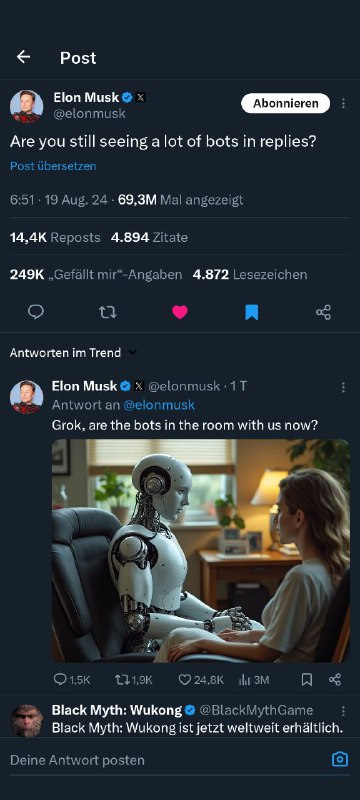Expand the Antworten im Trend sorting chevron
Viewport: 360px width, 800px height.
coord(133,353)
